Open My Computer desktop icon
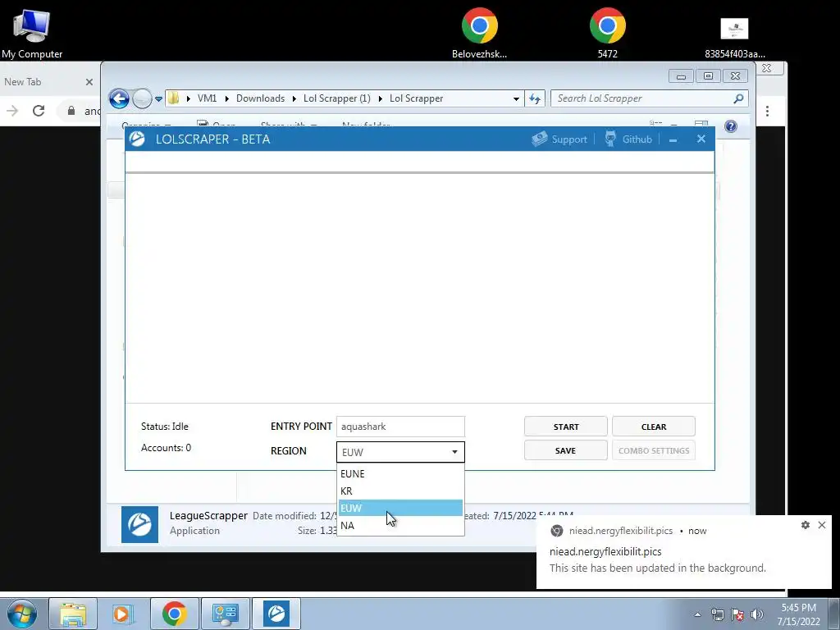840x630 pixels. [32, 33]
